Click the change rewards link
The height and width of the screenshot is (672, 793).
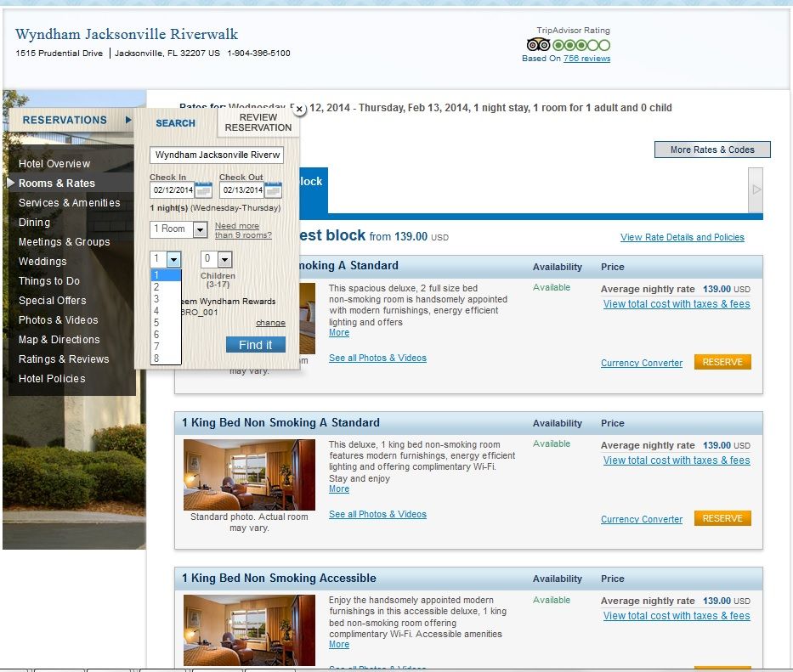pyautogui.click(x=270, y=323)
